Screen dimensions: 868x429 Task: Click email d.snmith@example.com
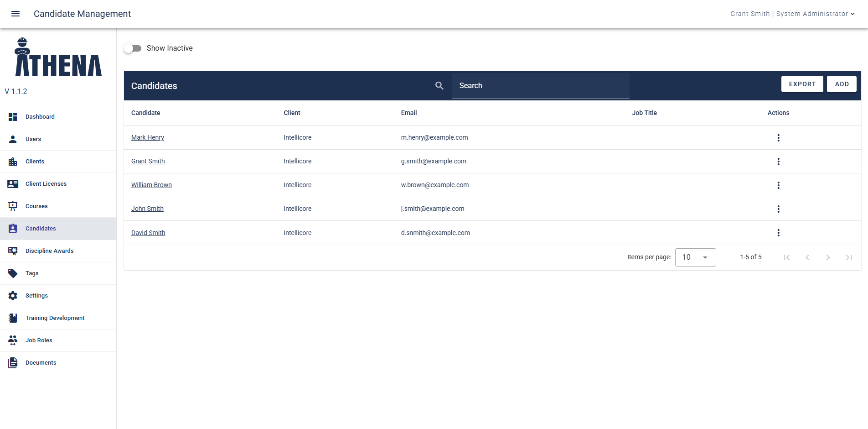[435, 233]
